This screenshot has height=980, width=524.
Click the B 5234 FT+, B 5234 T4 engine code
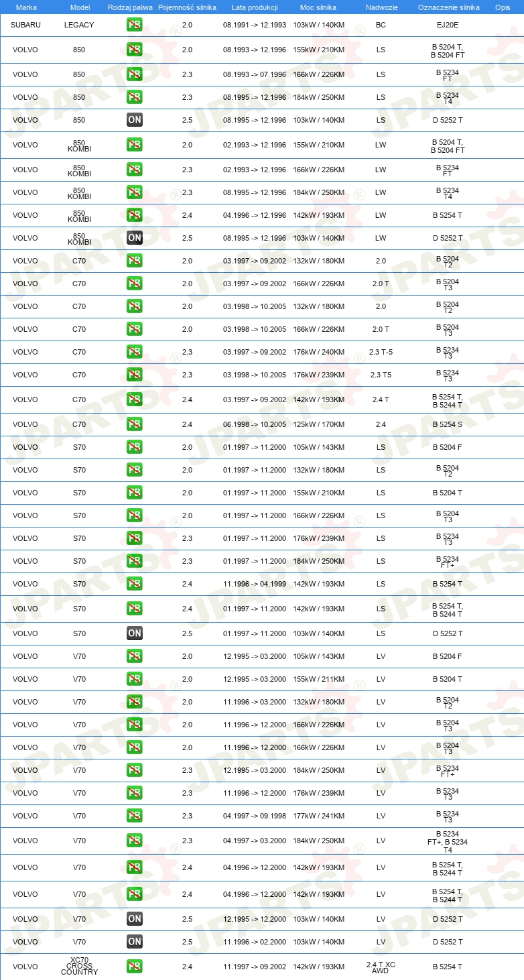tap(448, 841)
